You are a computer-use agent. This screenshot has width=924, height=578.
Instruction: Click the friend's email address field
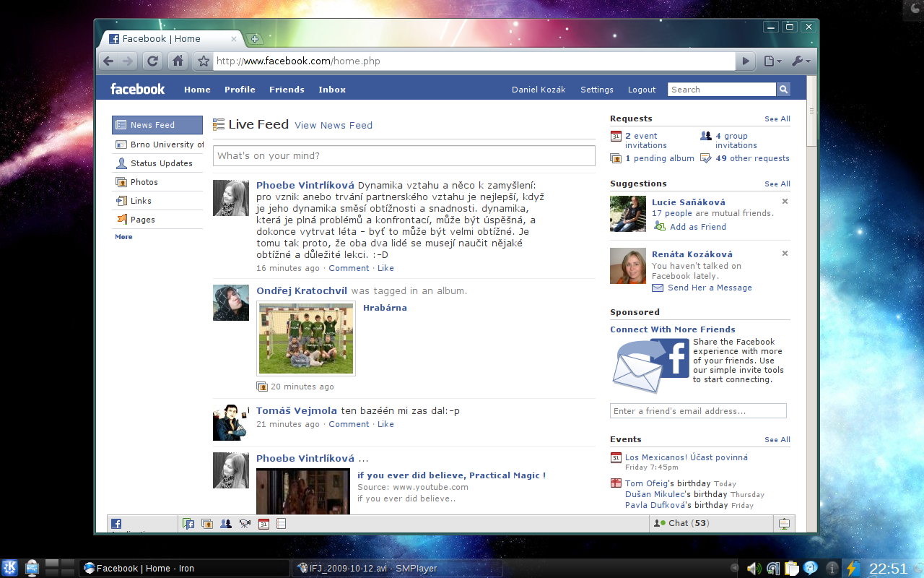(x=698, y=411)
